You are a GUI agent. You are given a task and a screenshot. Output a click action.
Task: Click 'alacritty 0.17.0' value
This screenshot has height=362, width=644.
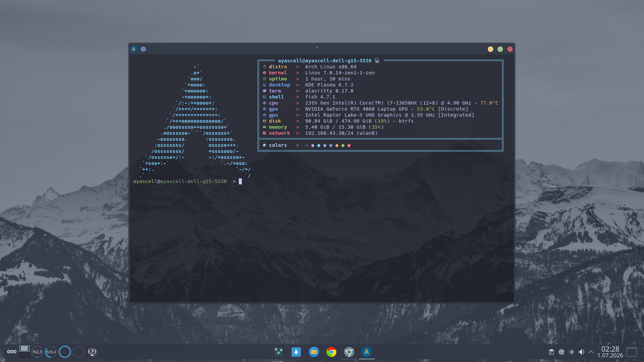[329, 91]
